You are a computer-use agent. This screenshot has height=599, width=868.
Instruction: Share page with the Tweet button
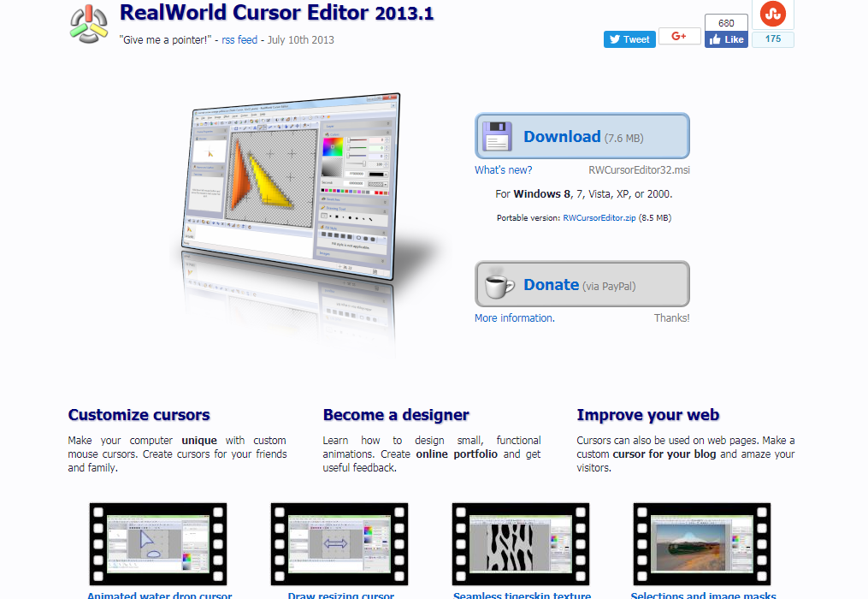point(629,39)
